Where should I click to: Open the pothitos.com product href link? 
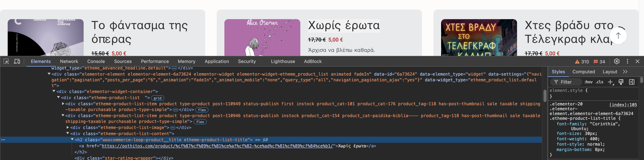pyautogui.click(x=217, y=146)
